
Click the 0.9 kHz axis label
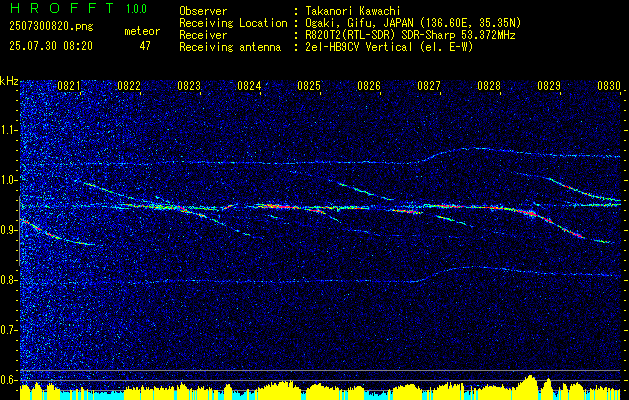point(8,230)
